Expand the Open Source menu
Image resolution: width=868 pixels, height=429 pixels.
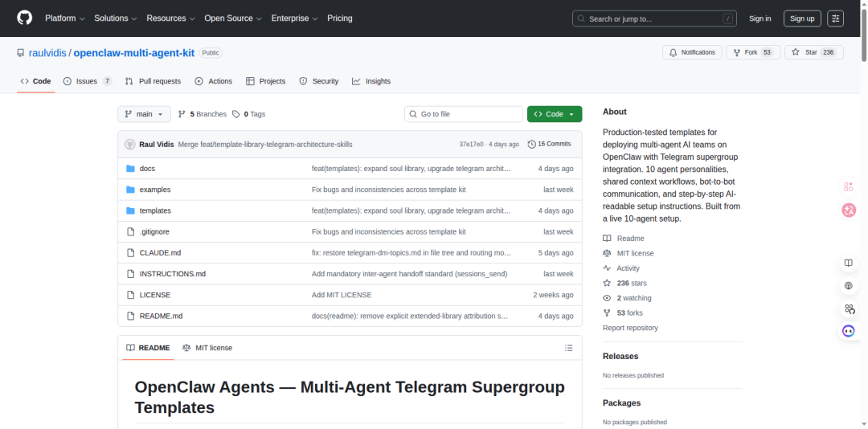[233, 18]
